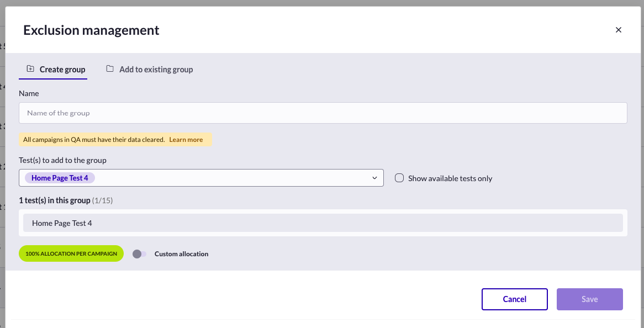Image resolution: width=644 pixels, height=328 pixels.
Task: Click the Show available tests only label
Action: tap(450, 178)
